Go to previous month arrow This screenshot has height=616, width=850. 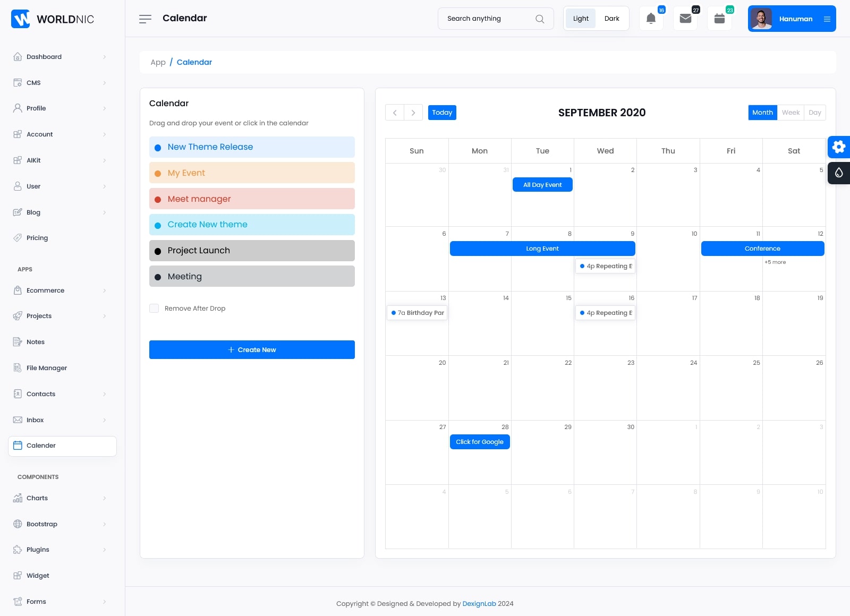click(x=395, y=113)
